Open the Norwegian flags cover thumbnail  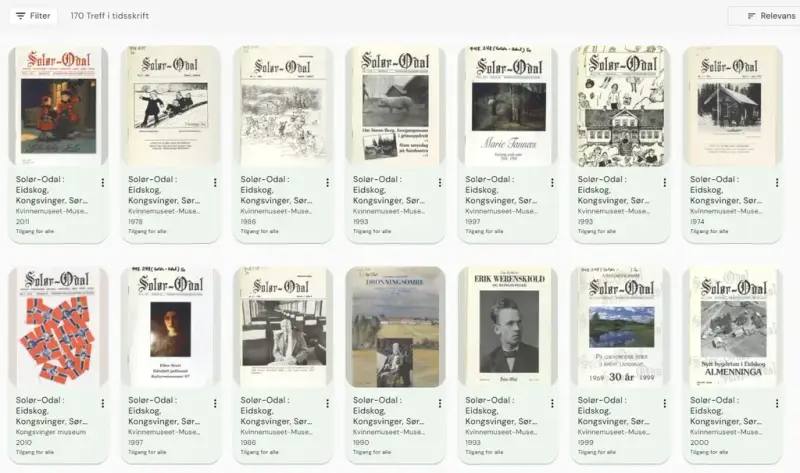click(58, 327)
